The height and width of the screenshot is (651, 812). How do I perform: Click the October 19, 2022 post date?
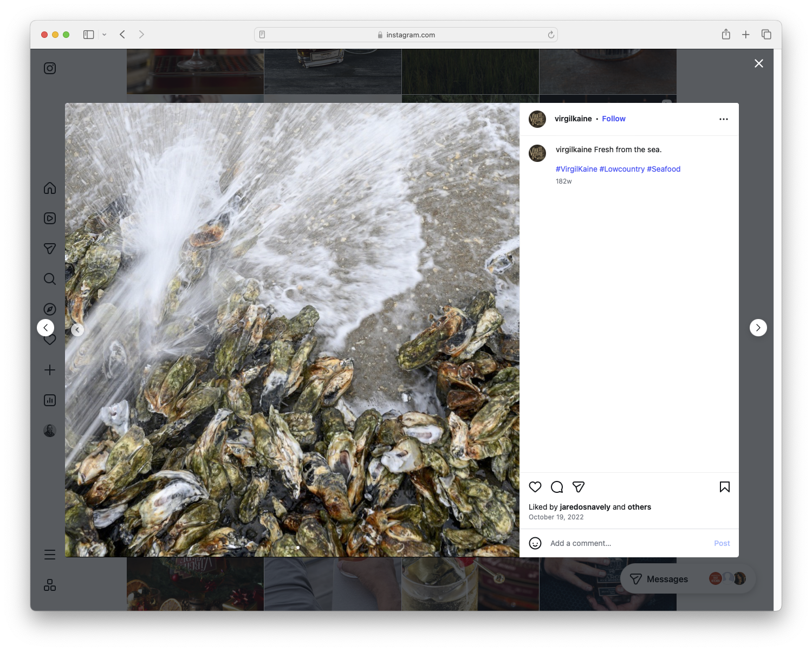(556, 517)
